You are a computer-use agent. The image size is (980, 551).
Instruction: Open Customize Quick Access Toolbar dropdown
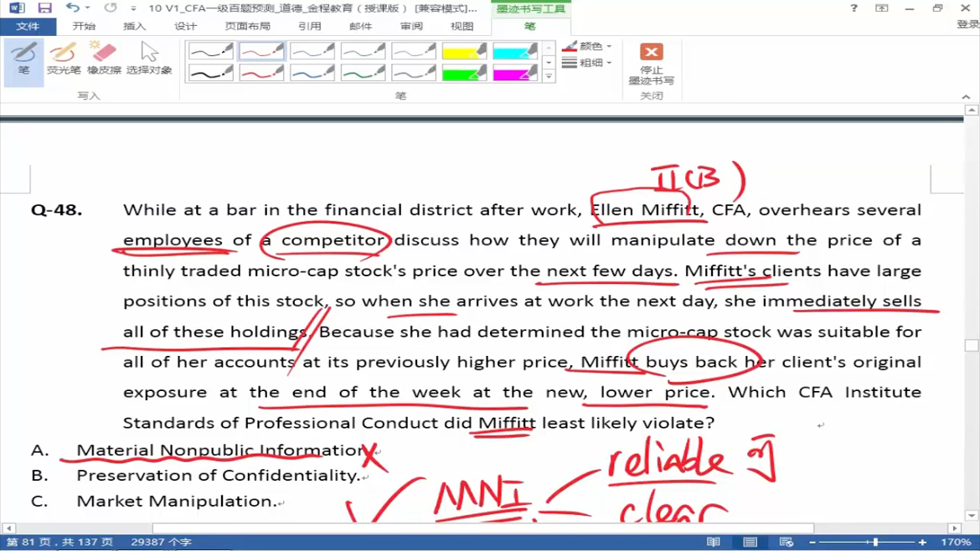(133, 8)
